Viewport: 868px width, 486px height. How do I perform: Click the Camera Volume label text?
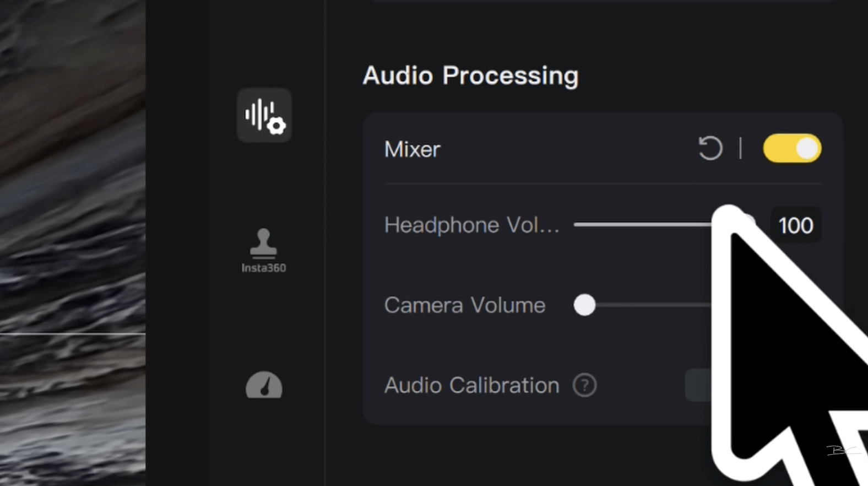tap(464, 305)
